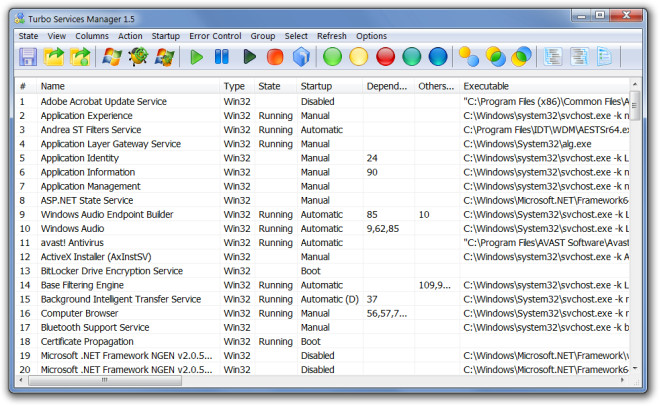The image size is (660, 406).
Task: Select BitLocker Drive Encryption Service
Action: pyautogui.click(x=322, y=271)
